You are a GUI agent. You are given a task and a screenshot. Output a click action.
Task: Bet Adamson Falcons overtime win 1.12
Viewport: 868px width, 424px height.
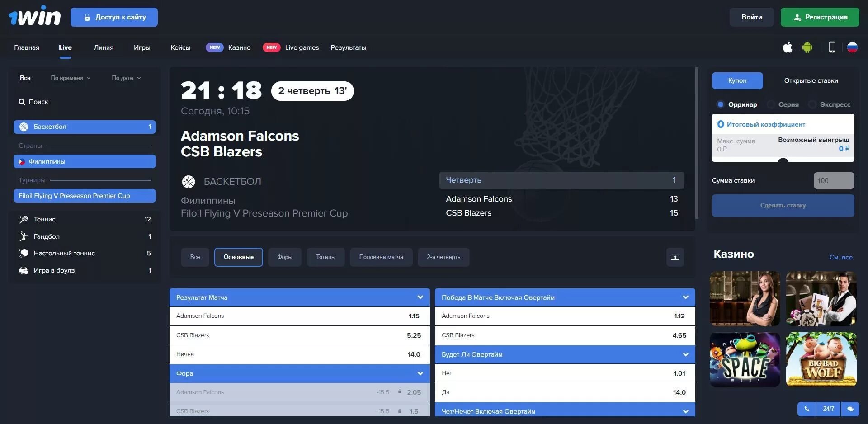(x=565, y=316)
